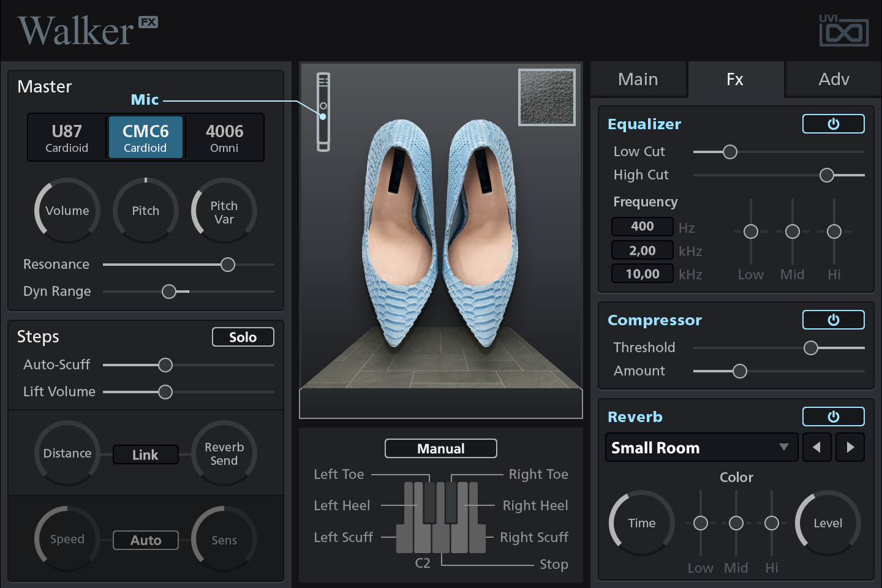Select the Distance knob in Steps
882x588 pixels.
click(67, 453)
